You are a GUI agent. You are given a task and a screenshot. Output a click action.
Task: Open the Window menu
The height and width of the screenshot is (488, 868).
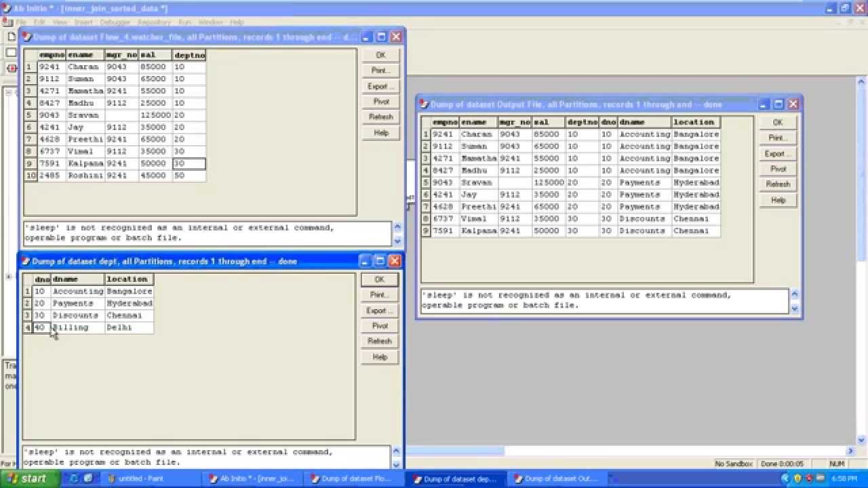(x=210, y=22)
